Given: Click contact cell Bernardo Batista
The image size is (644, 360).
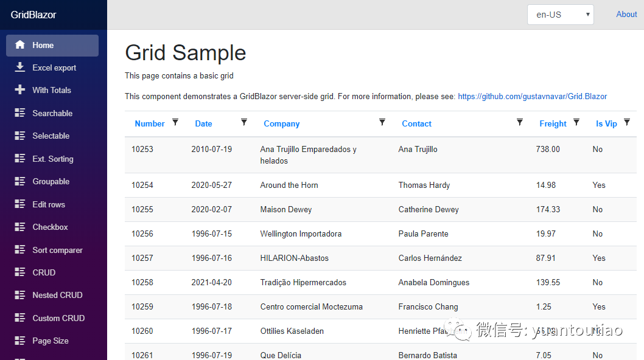Looking at the screenshot, I should tap(427, 355).
